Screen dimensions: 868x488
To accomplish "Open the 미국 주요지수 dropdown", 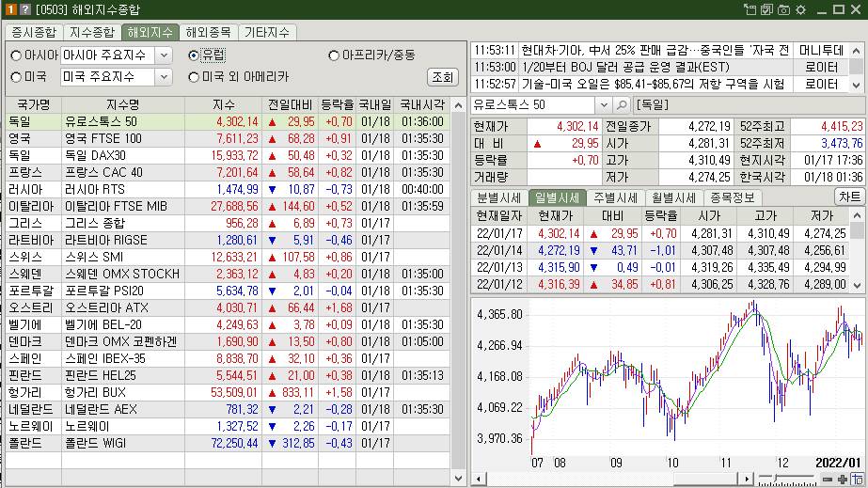I will (164, 77).
